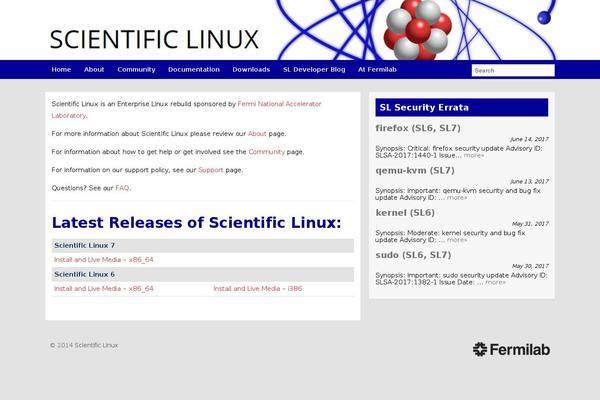
Task: Click the May 31, 2017 date
Action: (530, 224)
